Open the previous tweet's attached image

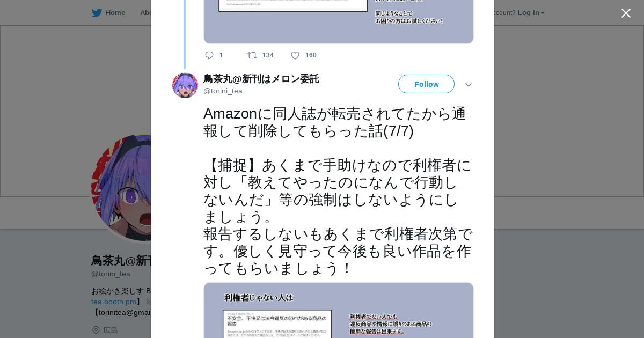tap(339, 21)
